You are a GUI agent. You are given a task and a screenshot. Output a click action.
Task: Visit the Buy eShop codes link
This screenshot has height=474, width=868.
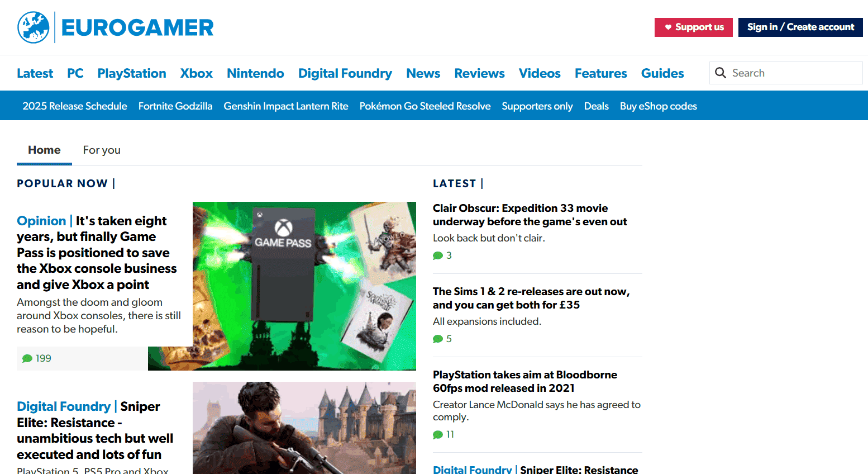(658, 106)
